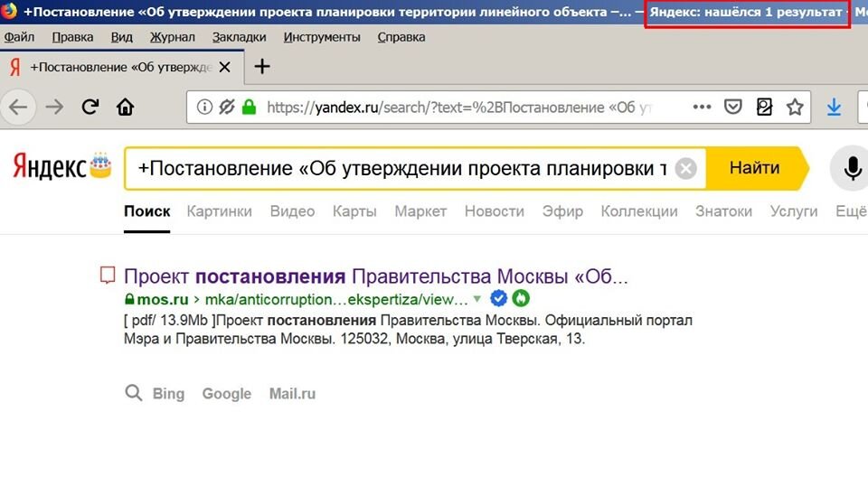The height and width of the screenshot is (496, 868).
Task: Switch to Видео tab
Action: (x=292, y=211)
